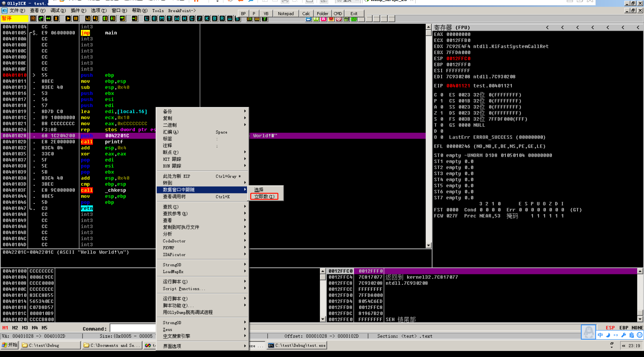
Task: Click the Exit toolbar button
Action: pyautogui.click(x=354, y=13)
